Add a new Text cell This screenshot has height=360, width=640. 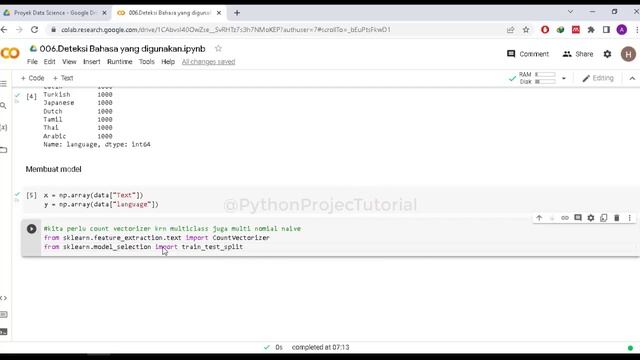pos(63,78)
